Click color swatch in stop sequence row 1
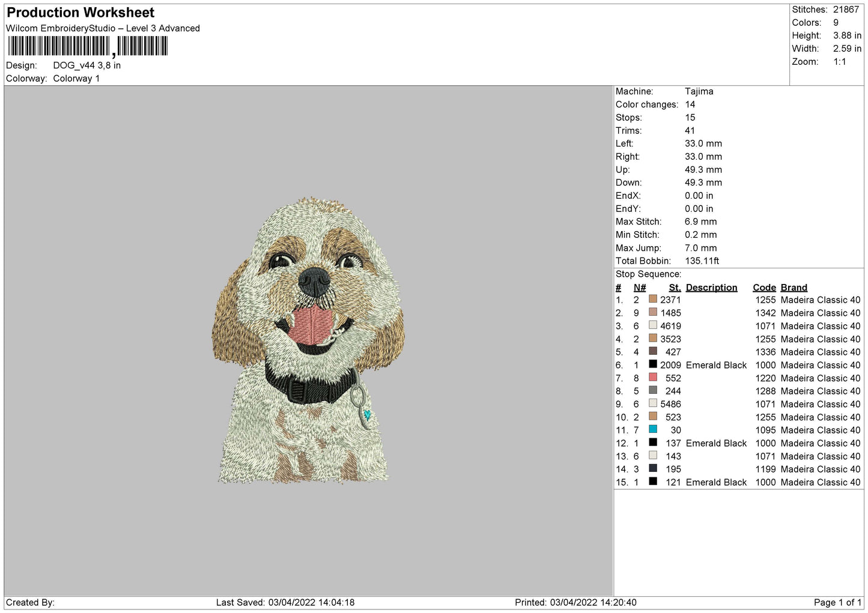The height and width of the screenshot is (613, 868). click(x=653, y=299)
